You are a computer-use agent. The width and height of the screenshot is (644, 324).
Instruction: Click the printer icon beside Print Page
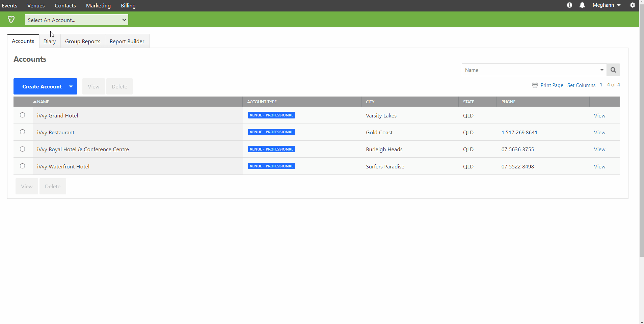[x=535, y=85]
